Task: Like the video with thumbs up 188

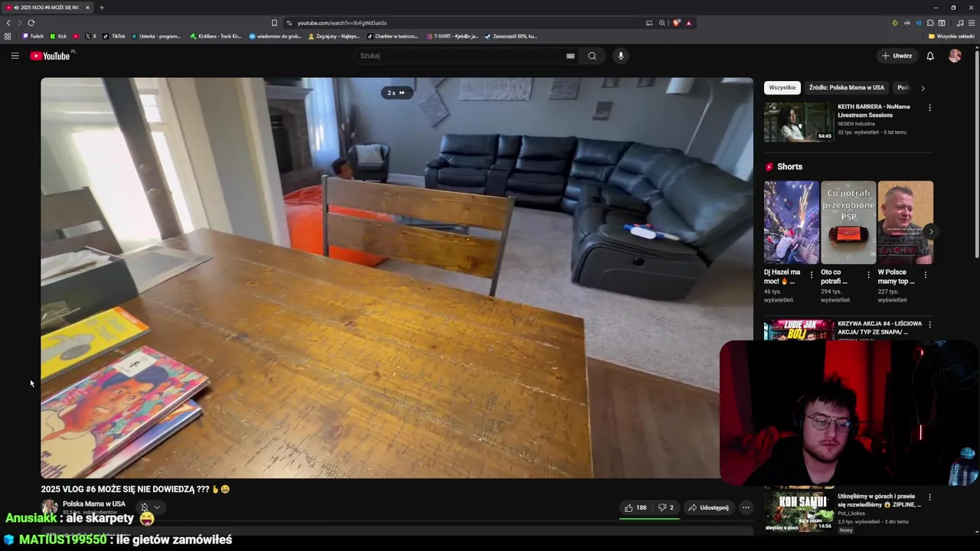Action: click(x=635, y=507)
